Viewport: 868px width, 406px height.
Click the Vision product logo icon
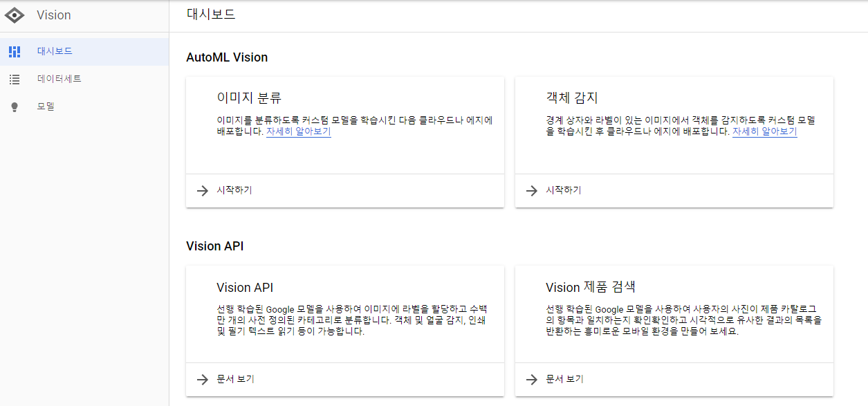pyautogui.click(x=15, y=15)
